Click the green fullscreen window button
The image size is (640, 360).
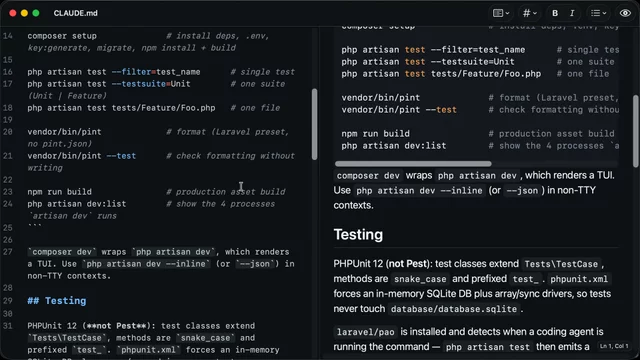point(36,13)
